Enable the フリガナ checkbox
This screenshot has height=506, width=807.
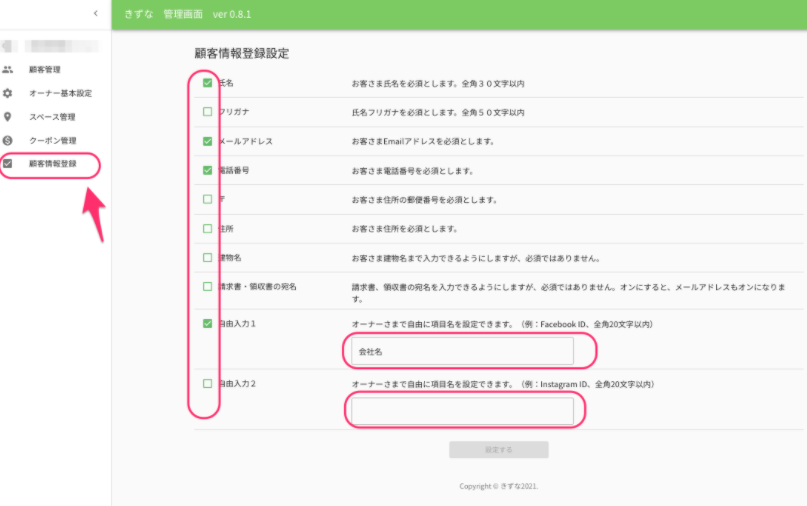click(207, 112)
